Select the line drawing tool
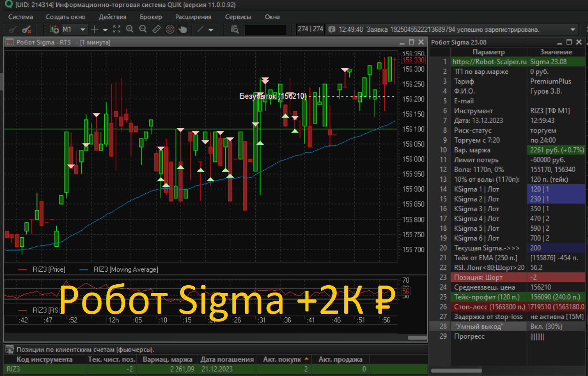Viewport: 588px width, 376px height. click(x=200, y=29)
